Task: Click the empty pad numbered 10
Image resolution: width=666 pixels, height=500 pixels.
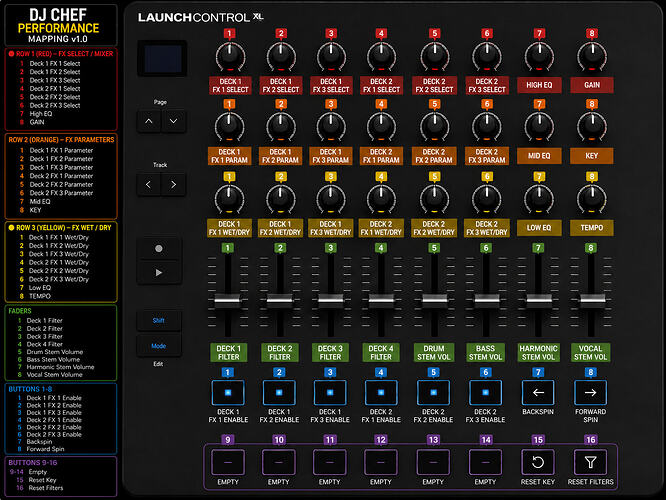Action: tap(279, 462)
